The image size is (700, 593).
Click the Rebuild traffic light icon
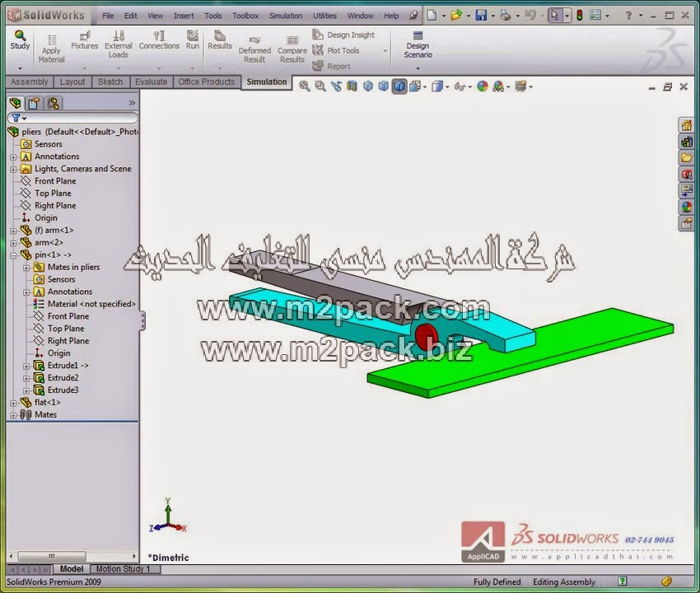[580, 15]
